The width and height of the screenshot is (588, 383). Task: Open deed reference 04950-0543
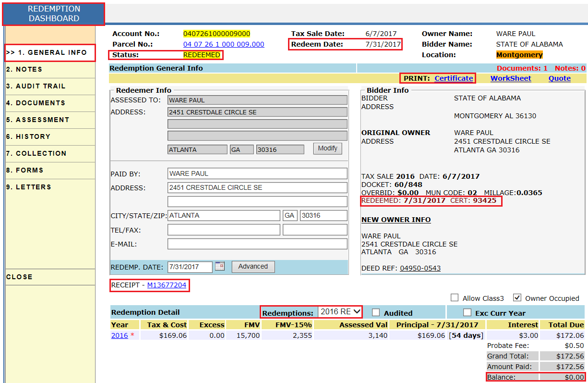420,268
